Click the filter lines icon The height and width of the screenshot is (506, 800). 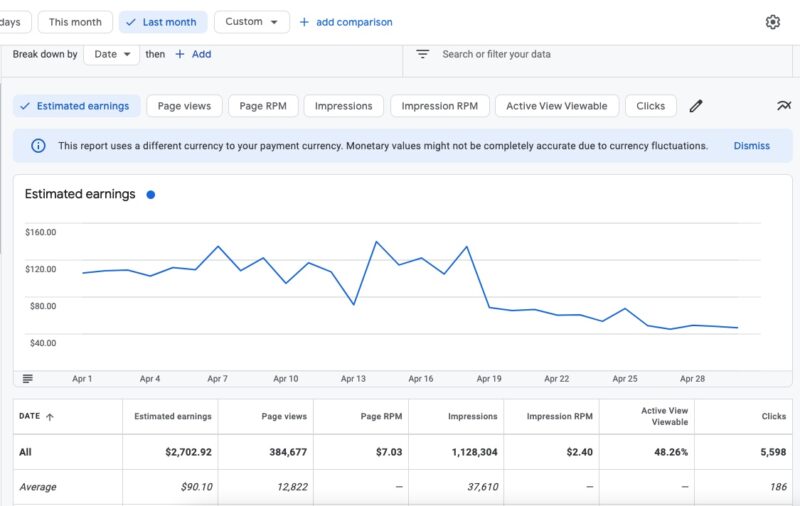[x=423, y=55]
